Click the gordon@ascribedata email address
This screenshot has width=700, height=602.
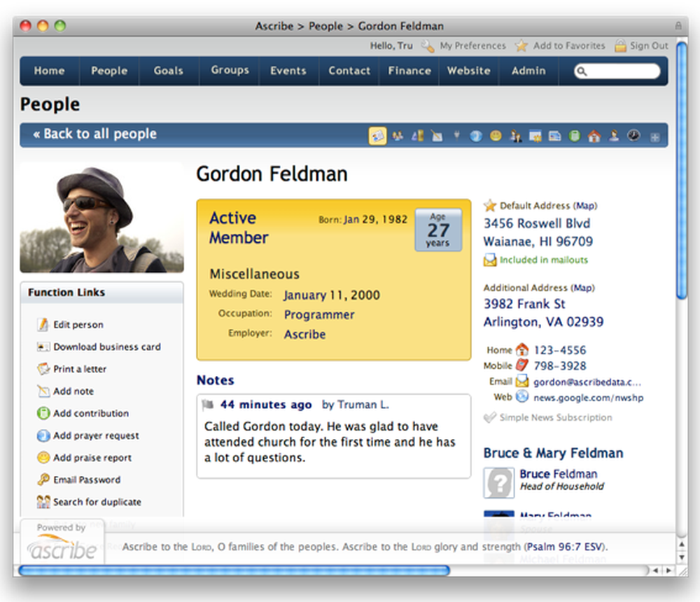tap(587, 381)
